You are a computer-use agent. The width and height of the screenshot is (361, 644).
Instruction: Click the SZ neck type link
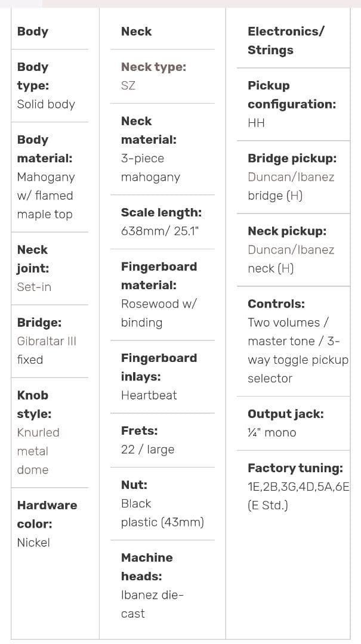tap(128, 85)
